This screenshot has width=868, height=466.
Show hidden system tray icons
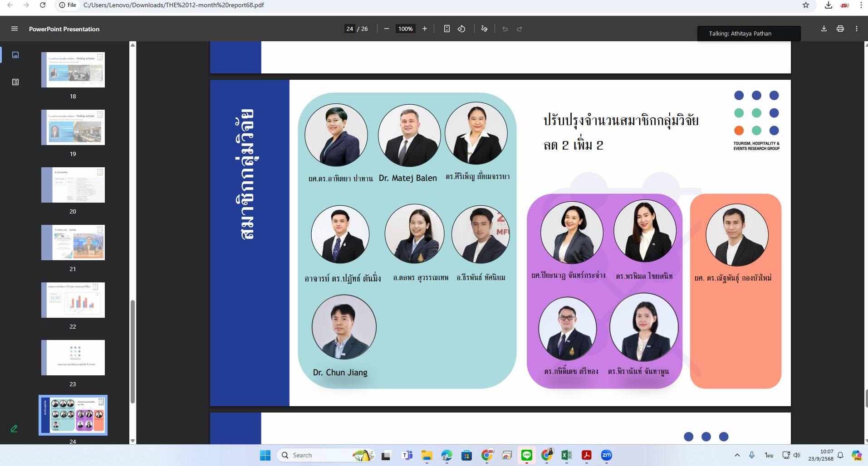click(737, 455)
